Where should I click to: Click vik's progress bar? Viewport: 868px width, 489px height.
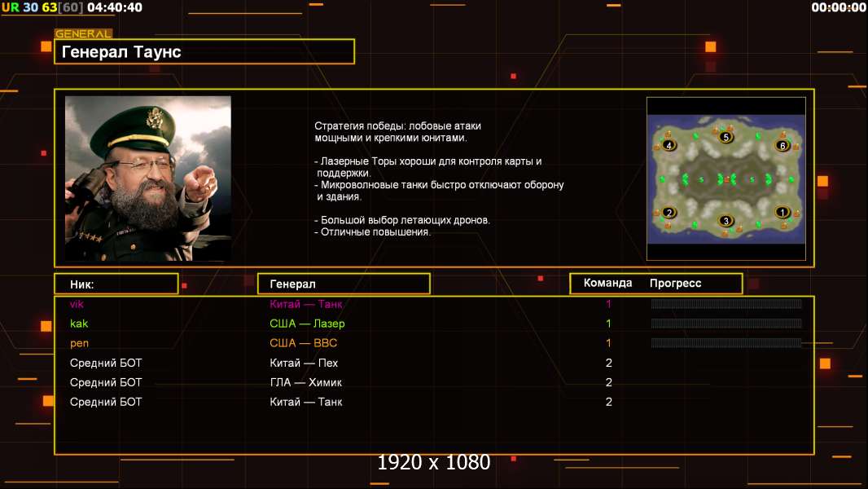click(x=726, y=303)
